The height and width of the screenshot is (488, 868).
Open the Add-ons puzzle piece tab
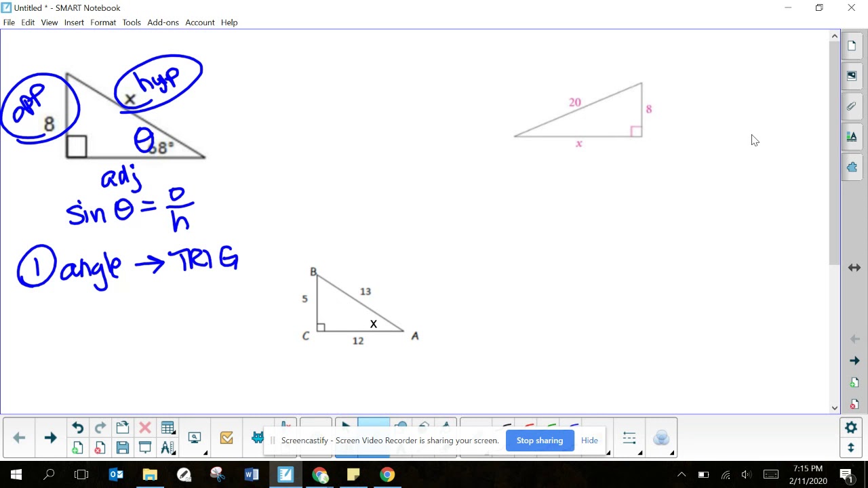[x=852, y=167]
